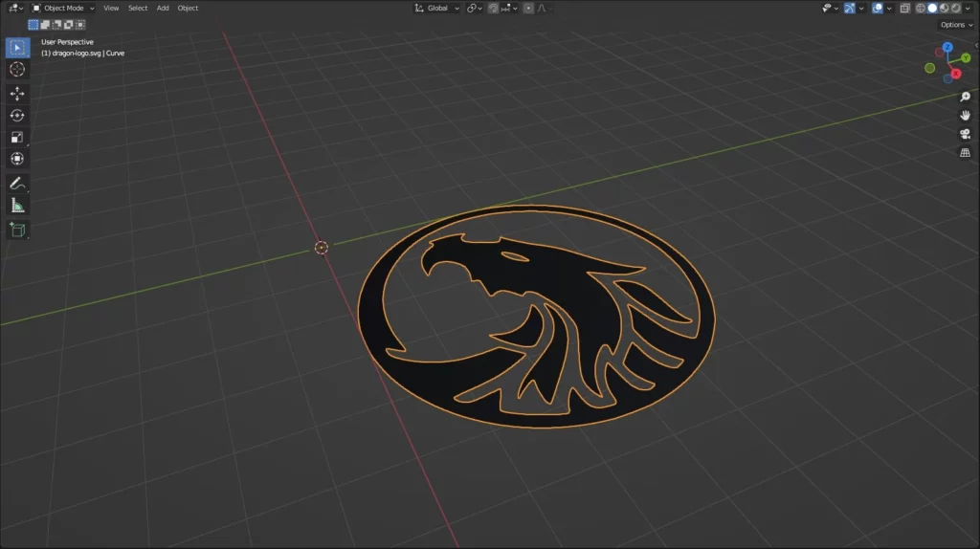This screenshot has height=549, width=980.
Task: Expand the gizmo options dropdown
Action: pos(861,8)
